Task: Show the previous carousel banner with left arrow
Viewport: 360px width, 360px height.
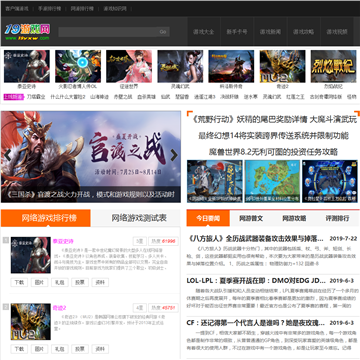Action: coord(7,155)
